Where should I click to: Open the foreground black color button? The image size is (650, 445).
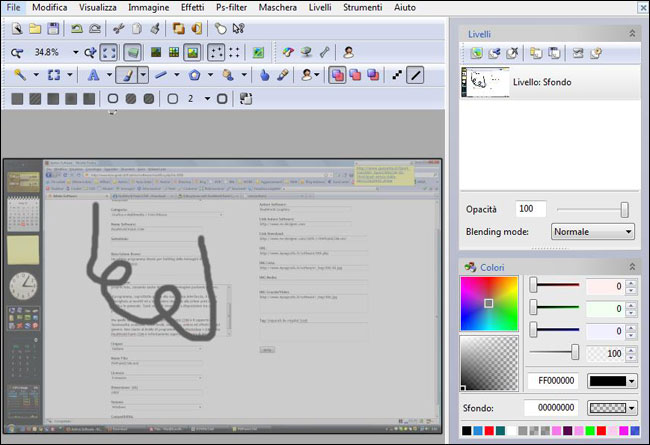[612, 381]
